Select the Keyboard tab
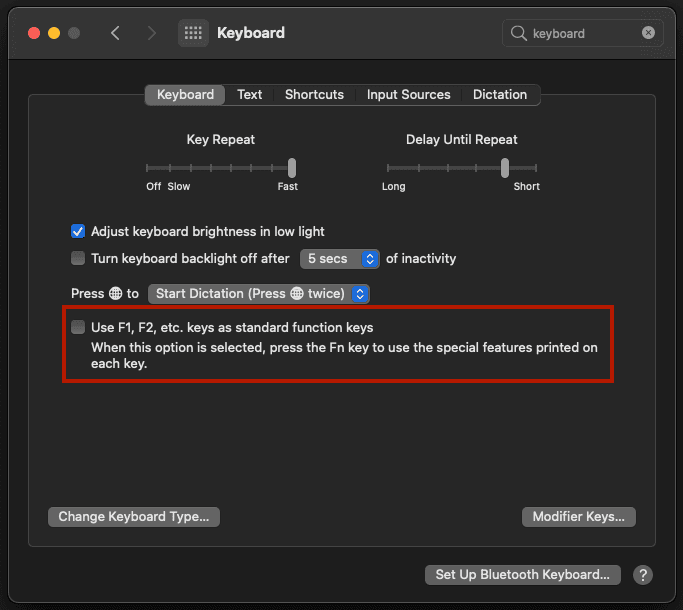 point(185,95)
